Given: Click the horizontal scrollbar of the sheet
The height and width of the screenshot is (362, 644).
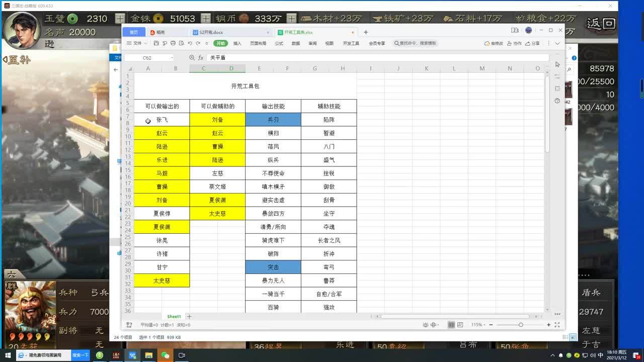Looking at the screenshot, I should (x=455, y=316).
